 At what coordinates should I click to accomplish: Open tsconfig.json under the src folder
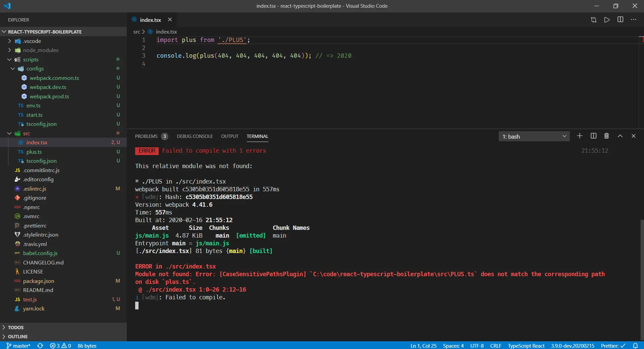pos(63,161)
